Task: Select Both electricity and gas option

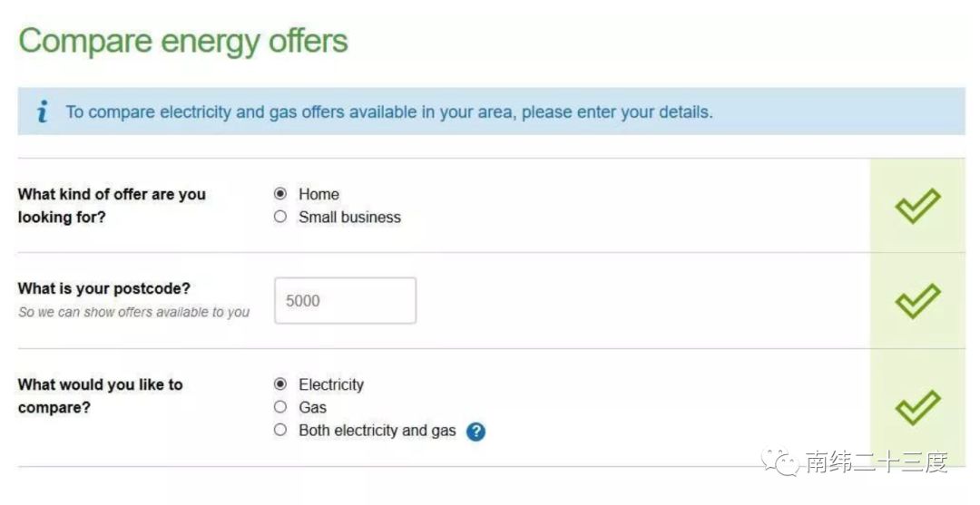Action: [x=280, y=430]
